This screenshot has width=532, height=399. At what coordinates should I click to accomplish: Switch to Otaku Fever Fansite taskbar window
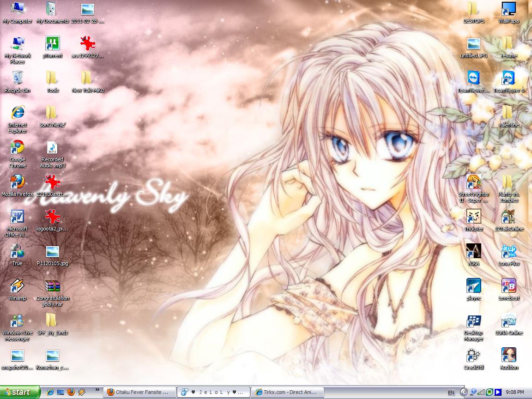click(x=139, y=392)
